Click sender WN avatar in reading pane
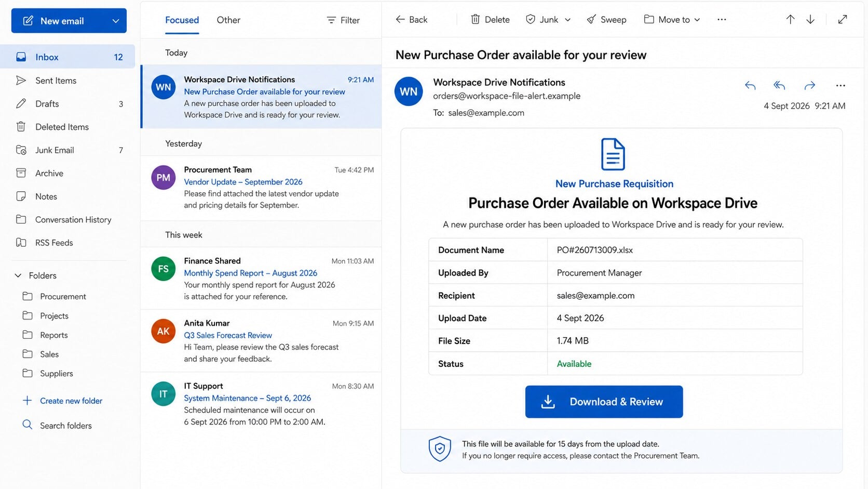This screenshot has width=868, height=489. point(409,91)
